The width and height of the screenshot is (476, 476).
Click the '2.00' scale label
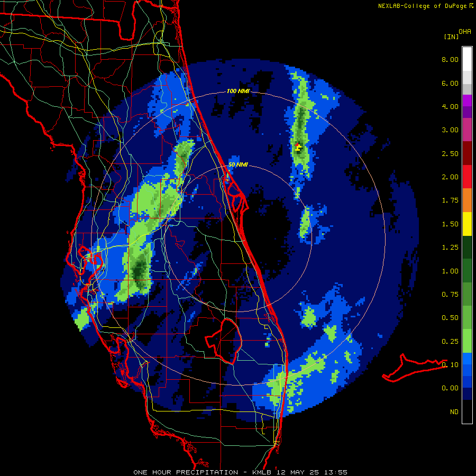[450, 177]
